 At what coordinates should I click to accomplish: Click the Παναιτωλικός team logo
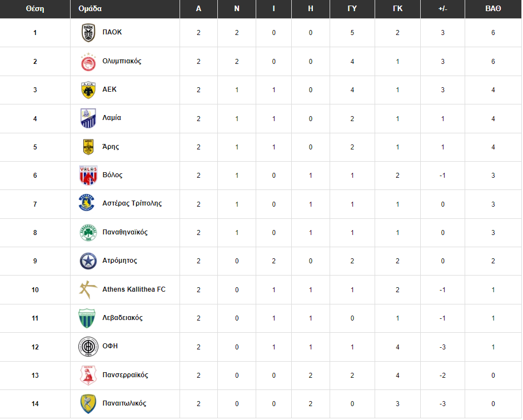click(x=88, y=404)
